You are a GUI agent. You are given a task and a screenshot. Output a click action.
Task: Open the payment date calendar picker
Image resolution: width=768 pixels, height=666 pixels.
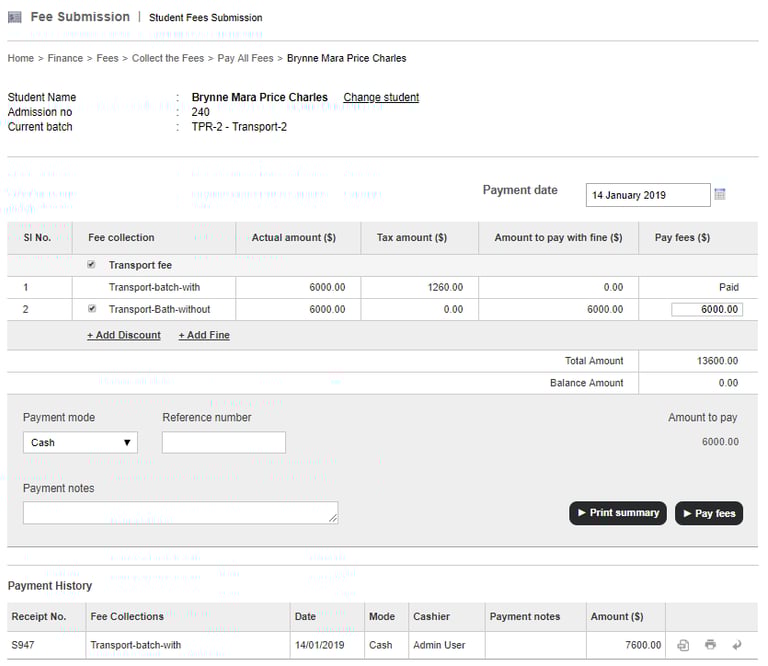coord(720,194)
